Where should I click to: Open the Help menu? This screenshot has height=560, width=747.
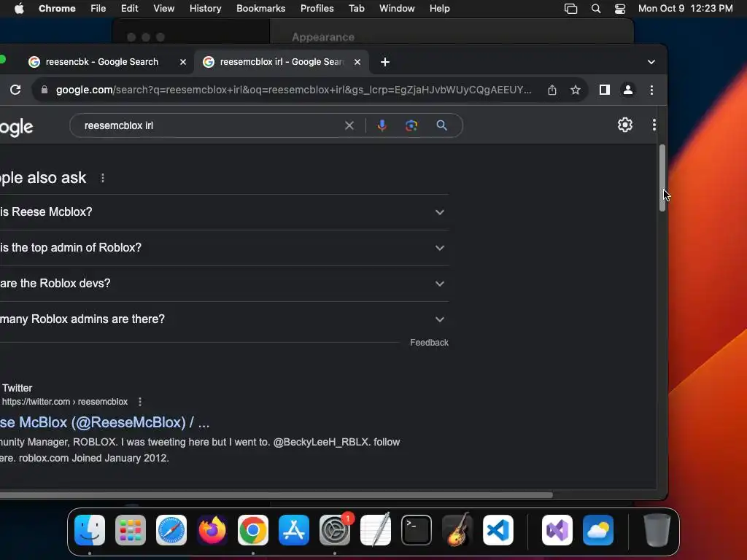[439, 9]
